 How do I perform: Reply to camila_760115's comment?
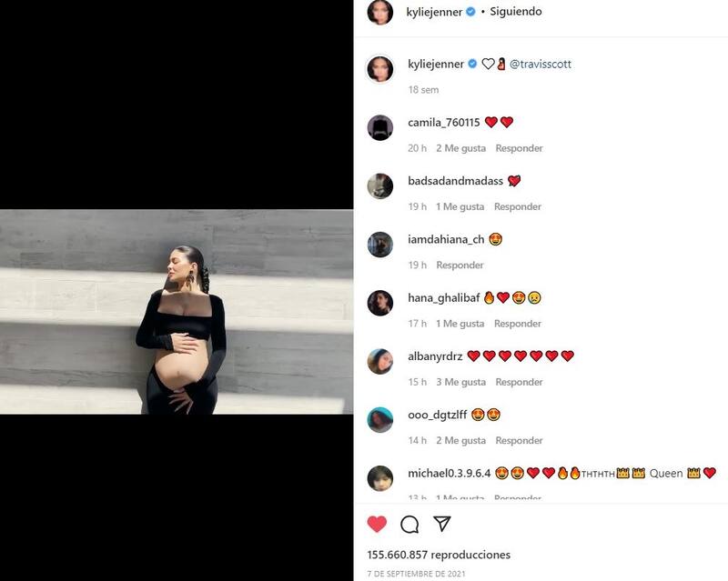(519, 148)
